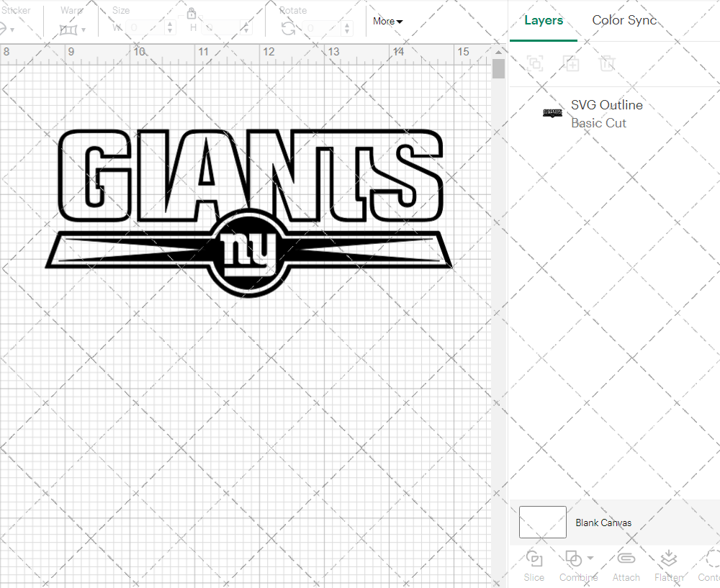
Task: Open the Color Sync tab
Action: click(x=624, y=21)
